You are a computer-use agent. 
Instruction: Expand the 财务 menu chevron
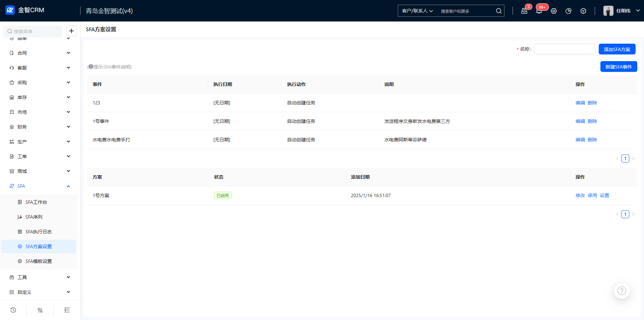[68, 127]
